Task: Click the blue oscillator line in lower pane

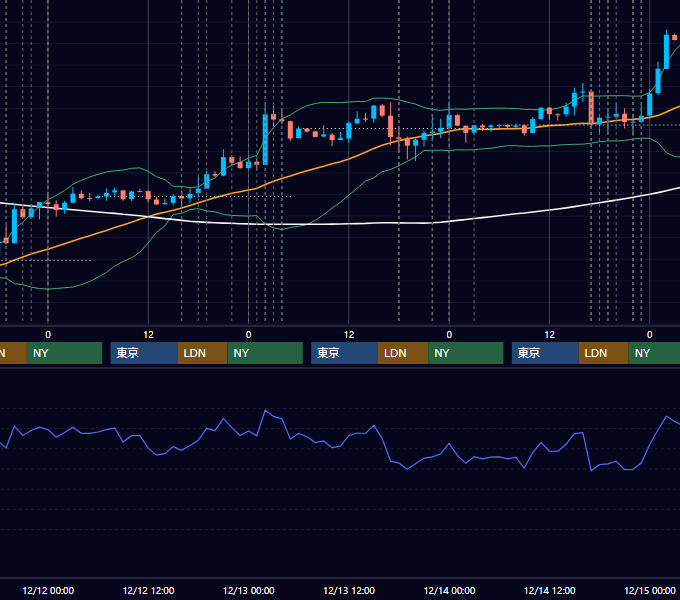Action: point(347,438)
